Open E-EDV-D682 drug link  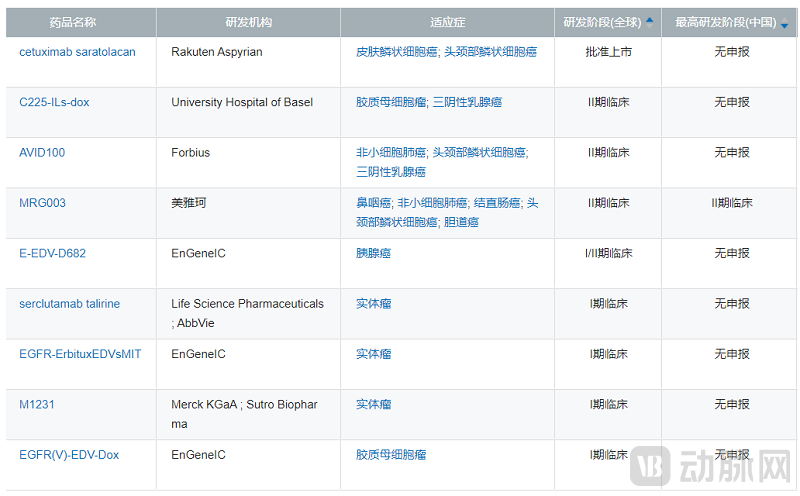(53, 254)
